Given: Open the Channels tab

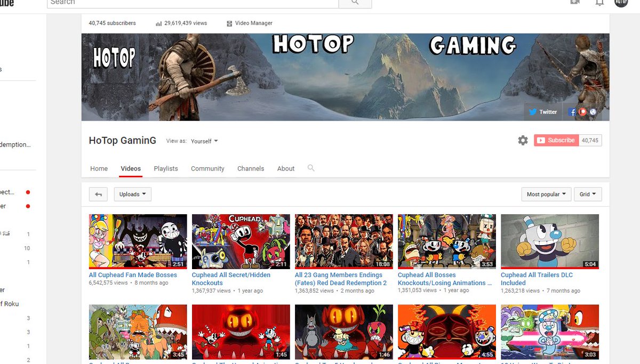Looking at the screenshot, I should coord(251,168).
